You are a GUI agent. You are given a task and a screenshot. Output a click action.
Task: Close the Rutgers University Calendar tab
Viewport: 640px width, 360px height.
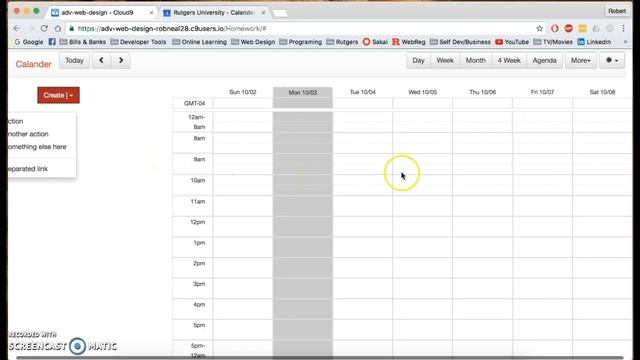pos(263,13)
